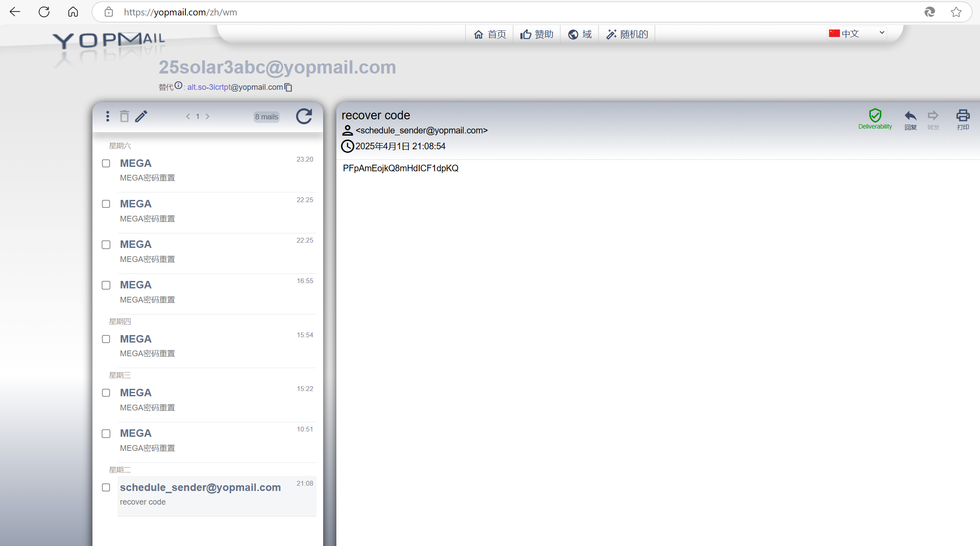
Task: Go to previous inbox page chevron
Action: coord(188,117)
